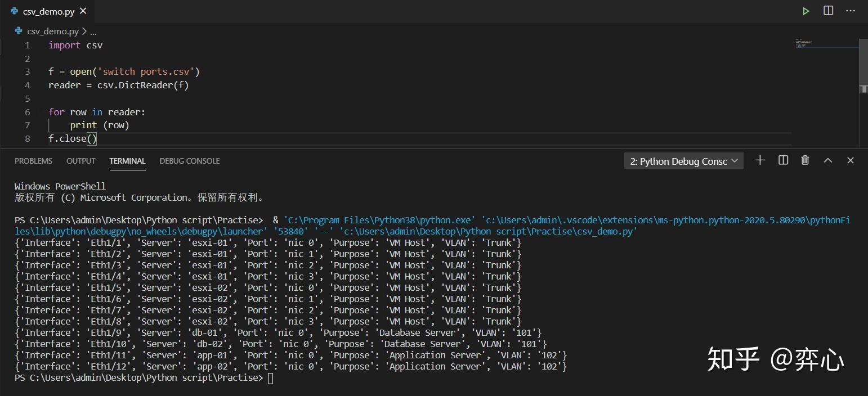This screenshot has height=396, width=868.
Task: Create a new terminal with plus icon
Action: point(760,160)
